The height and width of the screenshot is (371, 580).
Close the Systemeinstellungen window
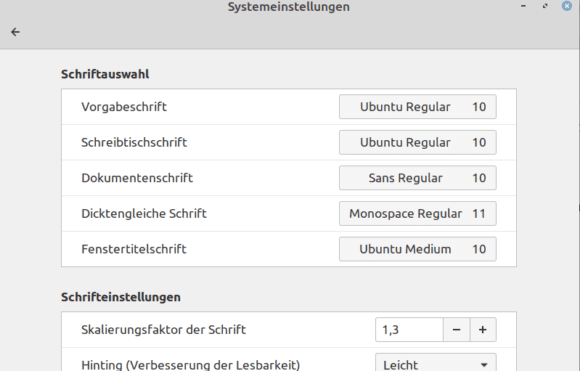pyautogui.click(x=567, y=6)
